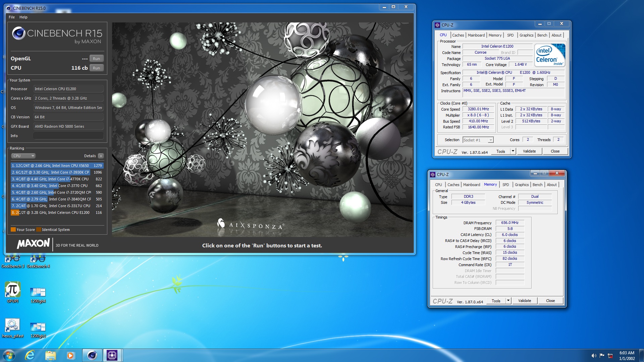Open About tab in upper CPU-Z
This screenshot has height=362, width=644.
click(x=556, y=35)
